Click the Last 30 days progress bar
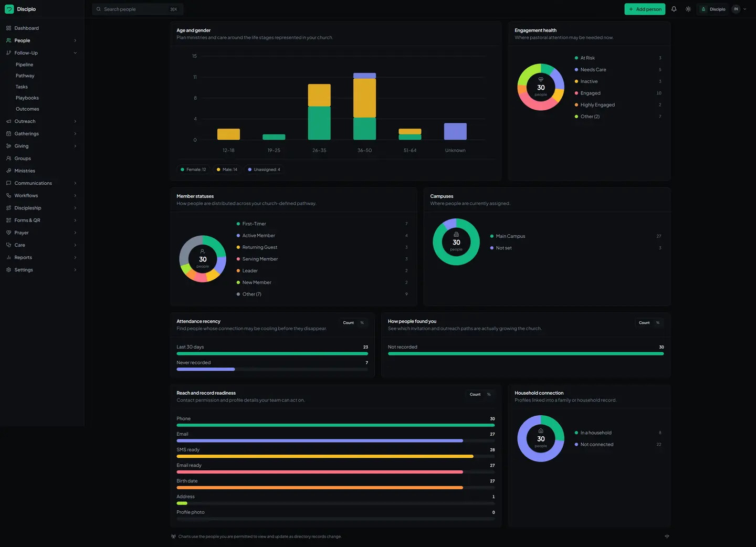This screenshot has height=547, width=756. pos(272,354)
